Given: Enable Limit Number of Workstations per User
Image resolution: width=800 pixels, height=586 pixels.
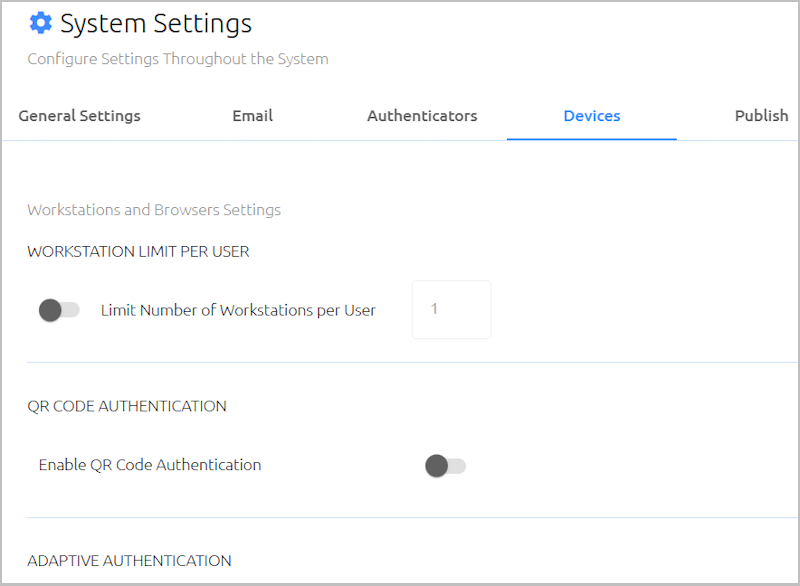Looking at the screenshot, I should tap(59, 310).
